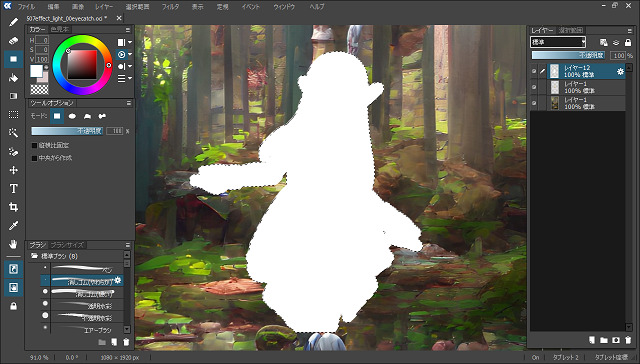Select the エアーブラシ brush
Screen dimensions: 640x364
(82, 329)
